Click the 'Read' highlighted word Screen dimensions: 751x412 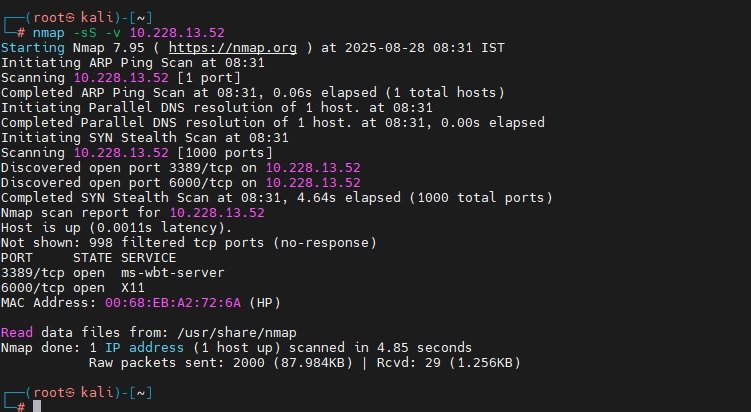point(17,332)
